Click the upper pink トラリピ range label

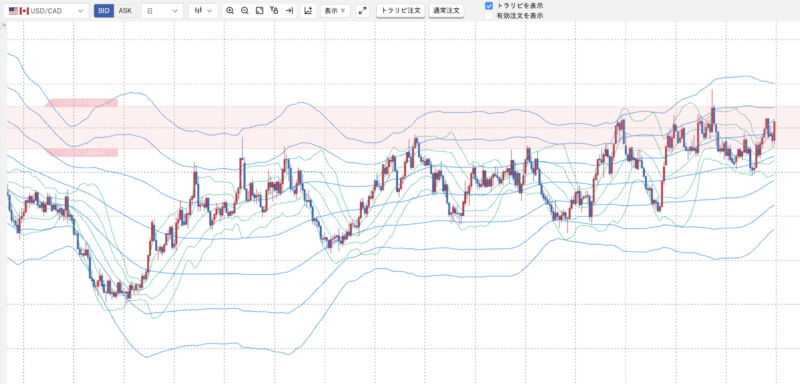tap(82, 103)
